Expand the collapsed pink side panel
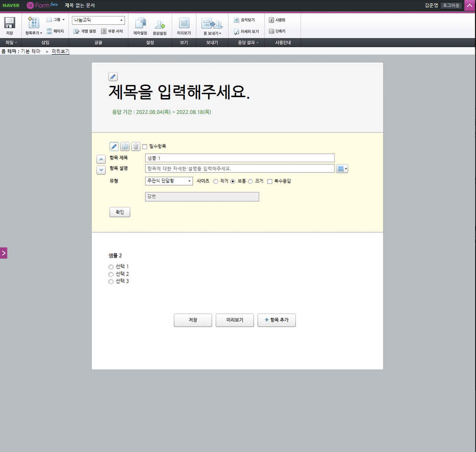 (4, 253)
